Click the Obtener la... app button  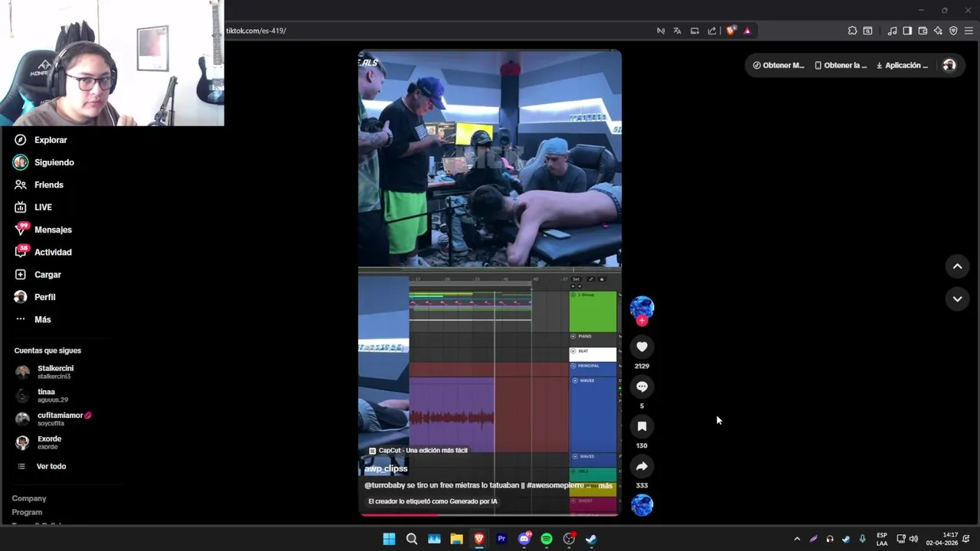[x=841, y=65]
